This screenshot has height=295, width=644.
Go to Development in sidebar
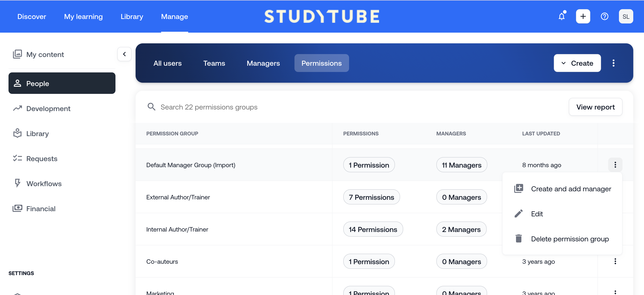point(48,109)
